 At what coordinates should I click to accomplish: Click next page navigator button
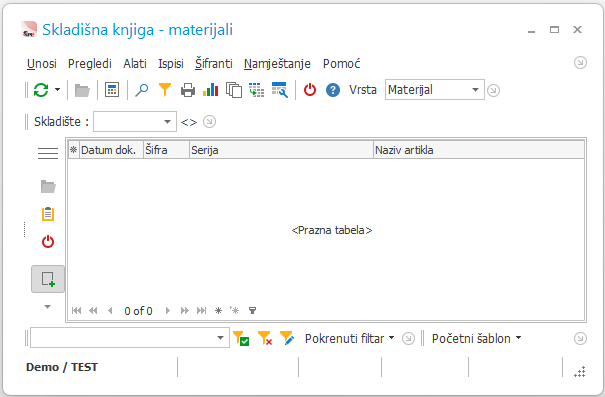point(185,311)
